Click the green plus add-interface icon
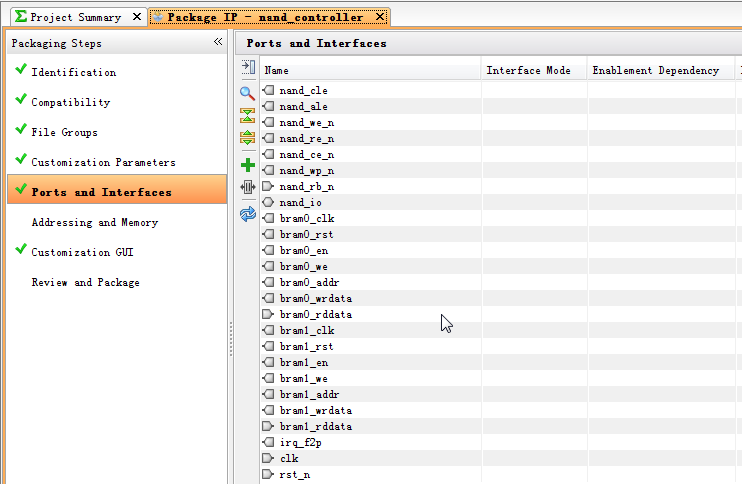This screenshot has width=742, height=484. pyautogui.click(x=247, y=165)
